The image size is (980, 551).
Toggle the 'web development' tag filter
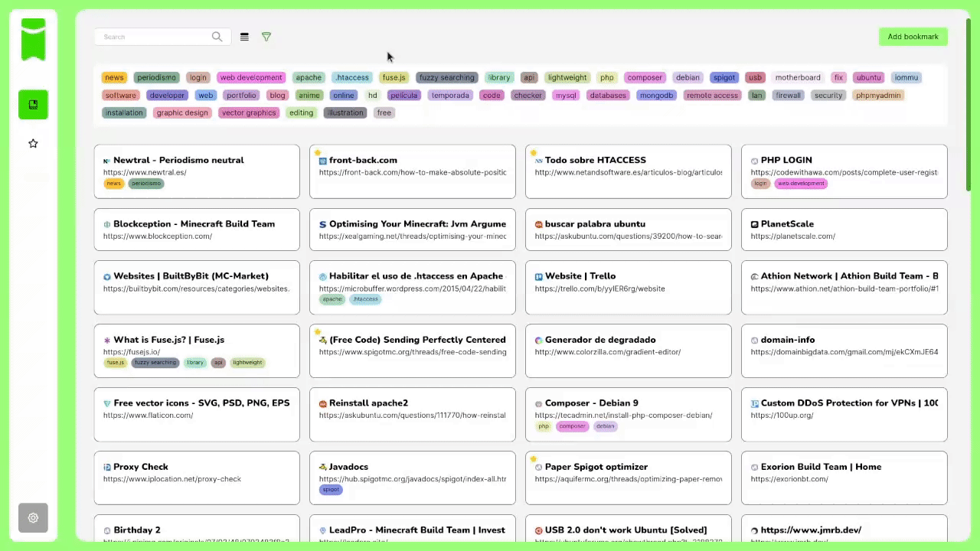pos(251,77)
